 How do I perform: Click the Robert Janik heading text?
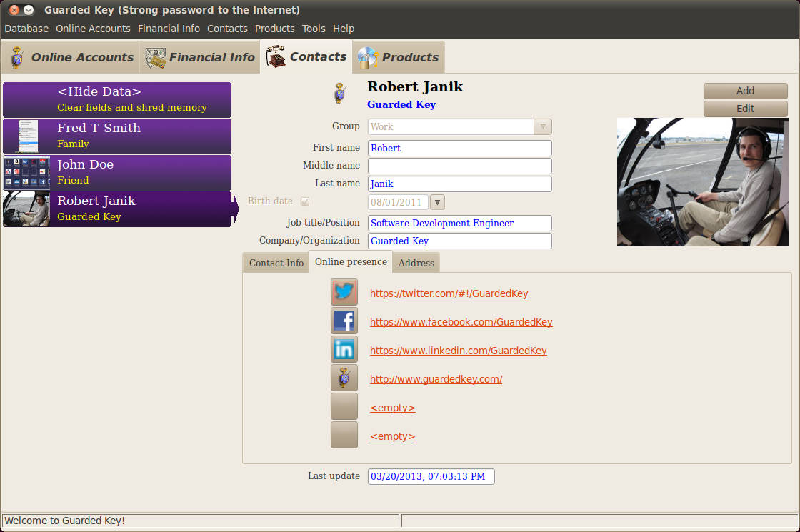[x=415, y=86]
